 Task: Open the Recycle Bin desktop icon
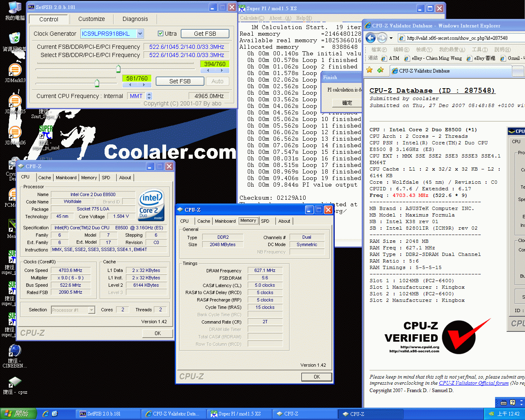click(x=15, y=41)
